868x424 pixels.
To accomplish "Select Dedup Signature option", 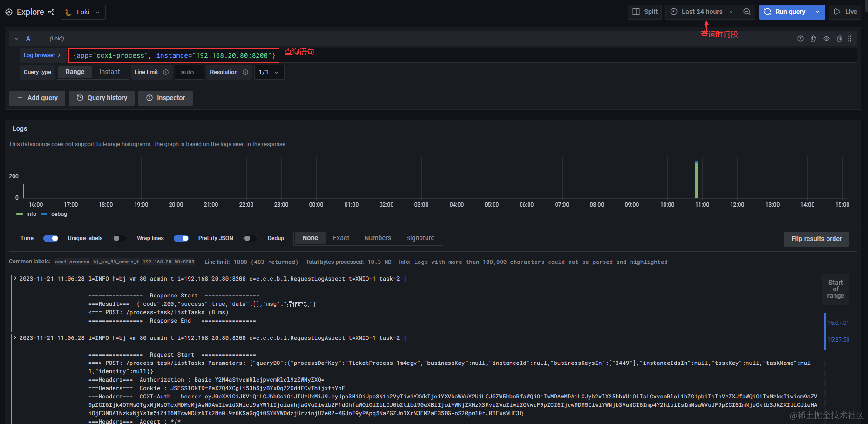I will coord(420,238).
